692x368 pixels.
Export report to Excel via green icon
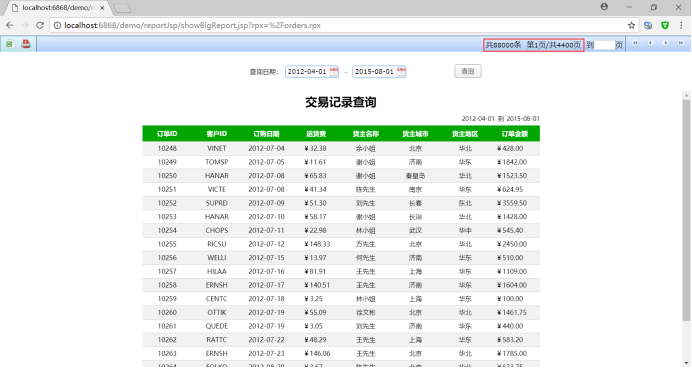pos(10,44)
